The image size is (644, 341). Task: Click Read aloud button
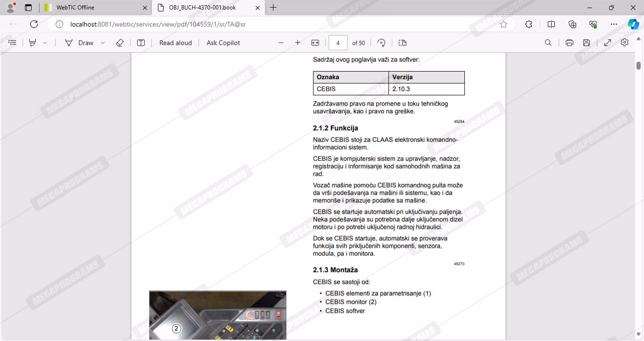[175, 43]
